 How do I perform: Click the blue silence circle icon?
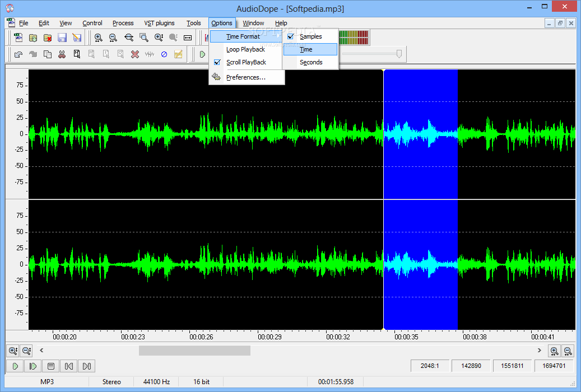[x=164, y=54]
